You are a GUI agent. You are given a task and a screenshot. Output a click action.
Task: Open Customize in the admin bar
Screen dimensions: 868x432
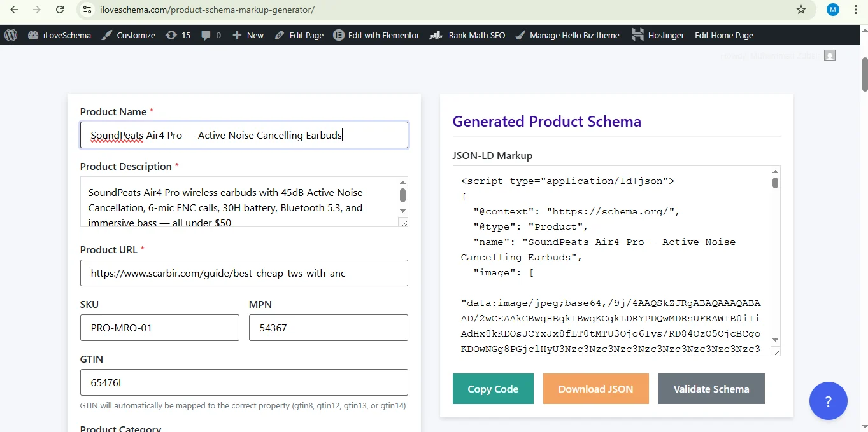coord(129,35)
